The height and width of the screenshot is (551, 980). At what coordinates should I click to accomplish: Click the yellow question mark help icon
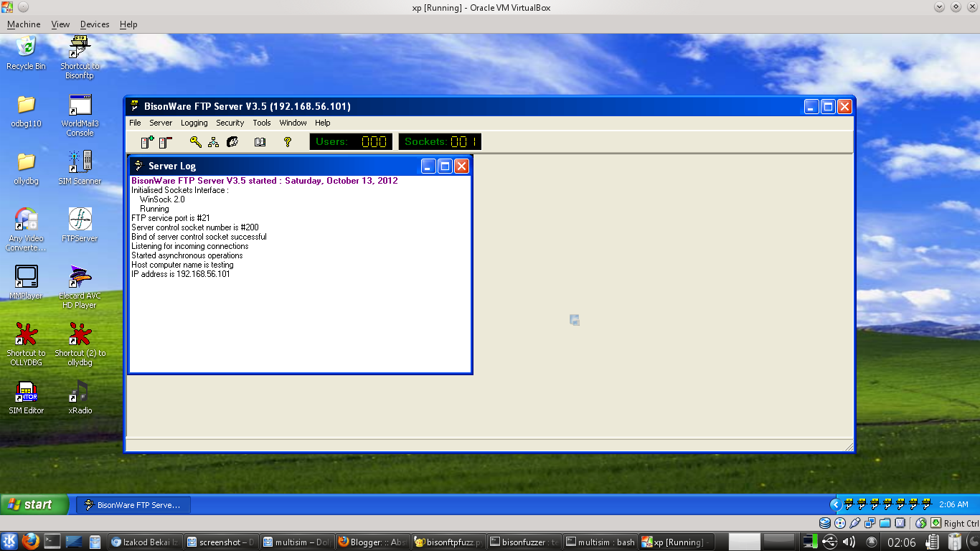[x=288, y=142]
